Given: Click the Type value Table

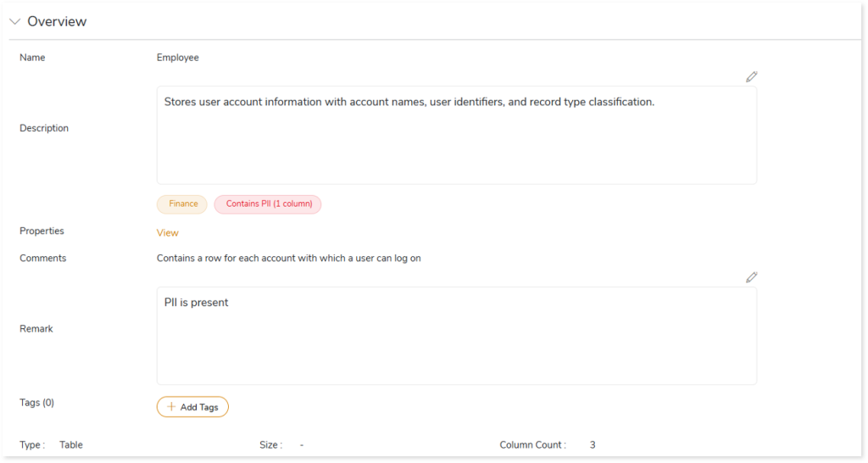Looking at the screenshot, I should (71, 444).
